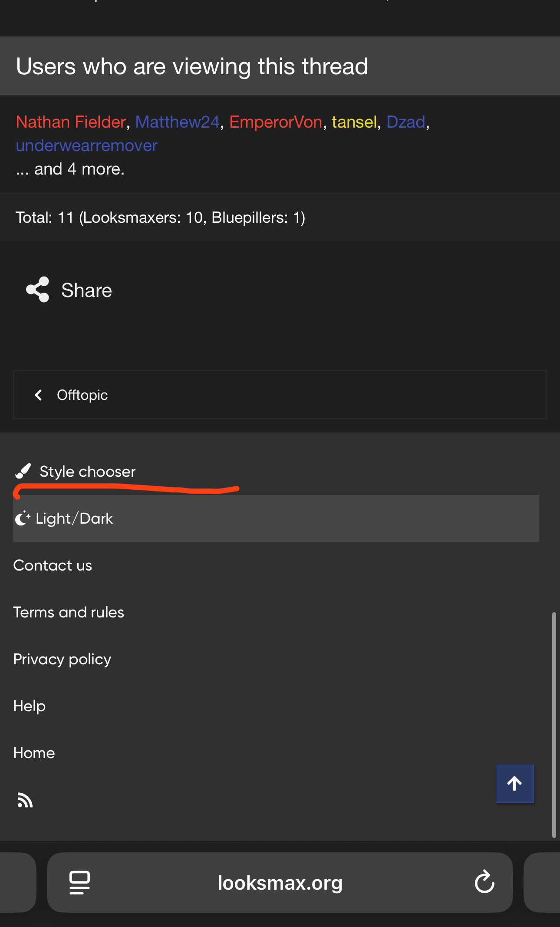Click the RSS feed icon
Viewport: 560px width, 927px height.
pyautogui.click(x=25, y=800)
